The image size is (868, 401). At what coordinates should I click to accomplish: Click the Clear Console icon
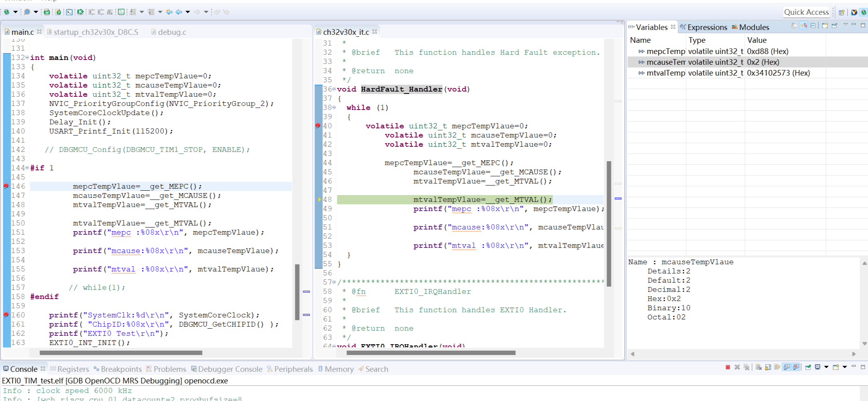click(x=759, y=367)
